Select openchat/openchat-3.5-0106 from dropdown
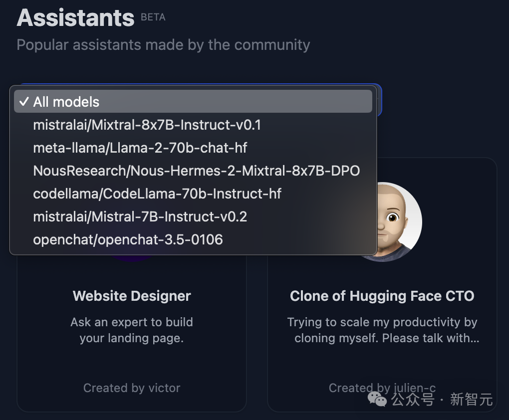509x420 pixels. [128, 239]
